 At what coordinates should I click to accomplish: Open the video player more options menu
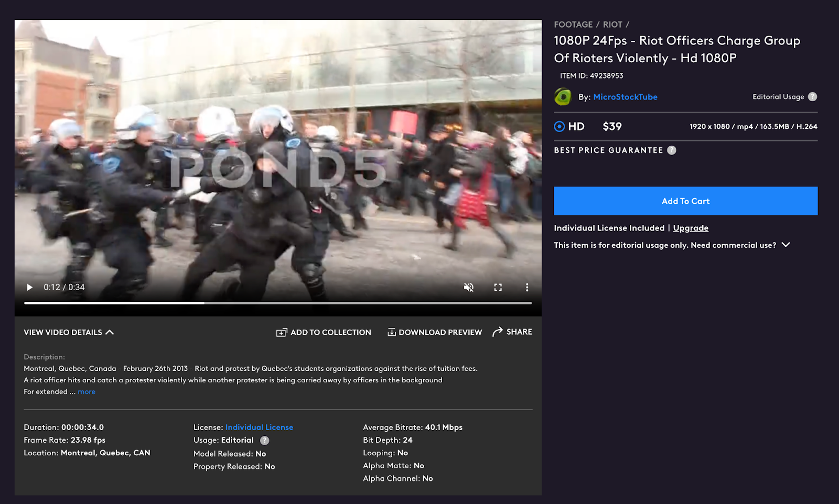pos(527,287)
